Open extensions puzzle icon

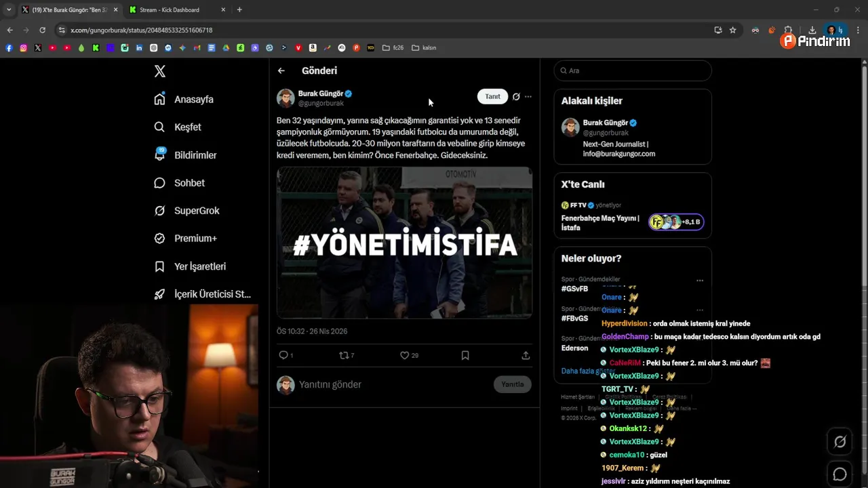[x=788, y=30]
